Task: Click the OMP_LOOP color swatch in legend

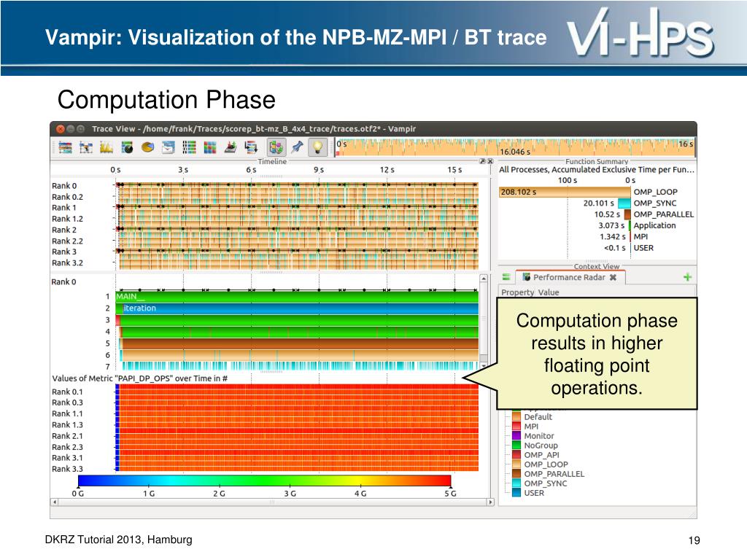Action: 516,464
